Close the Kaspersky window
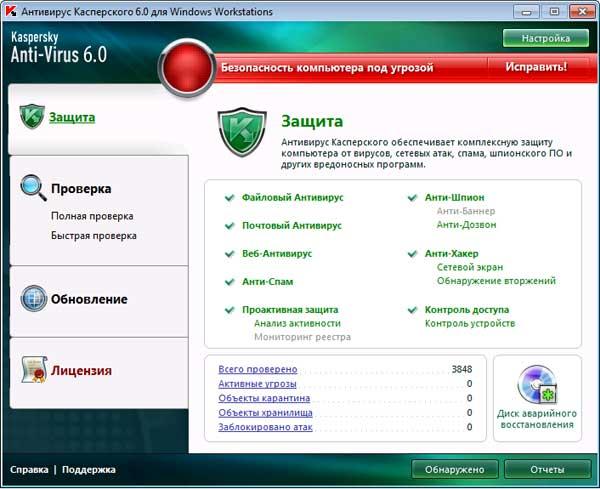600x489 pixels. [x=582, y=12]
